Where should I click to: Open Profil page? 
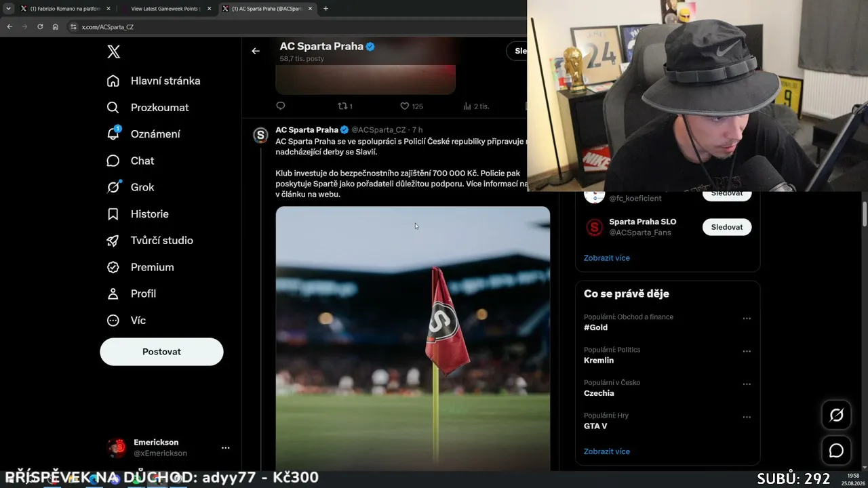pyautogui.click(x=132, y=293)
